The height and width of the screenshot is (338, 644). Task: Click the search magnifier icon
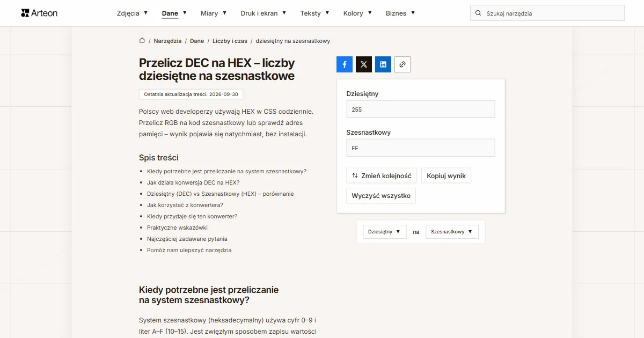pos(478,13)
